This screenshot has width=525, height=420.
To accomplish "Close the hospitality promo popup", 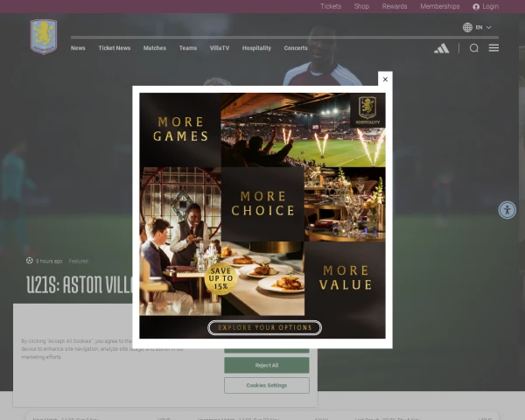I will click(385, 79).
